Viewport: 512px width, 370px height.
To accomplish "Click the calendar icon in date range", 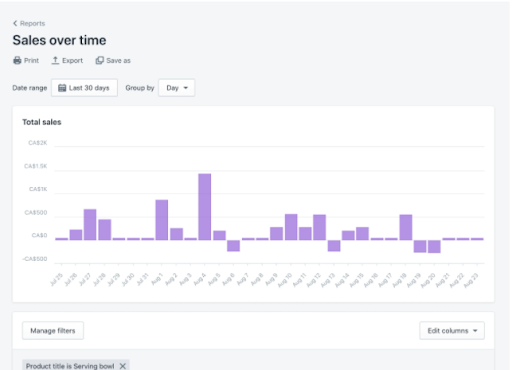I will point(62,88).
